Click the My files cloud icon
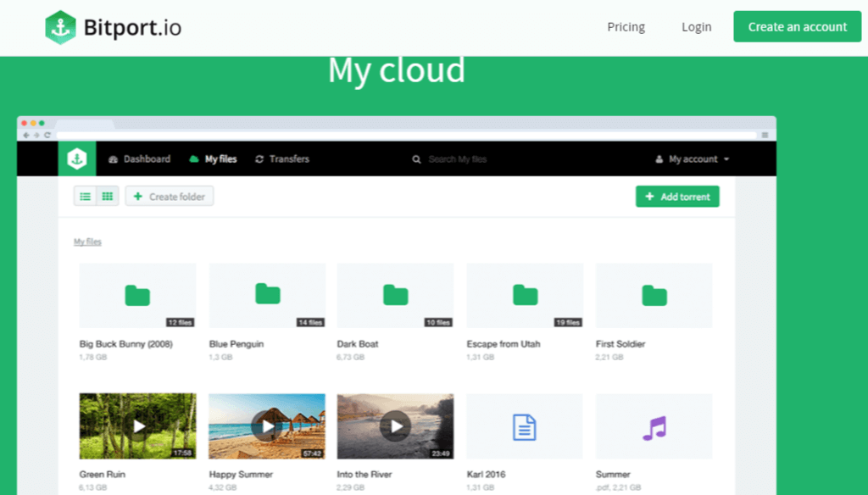Image resolution: width=868 pixels, height=495 pixels. point(194,159)
